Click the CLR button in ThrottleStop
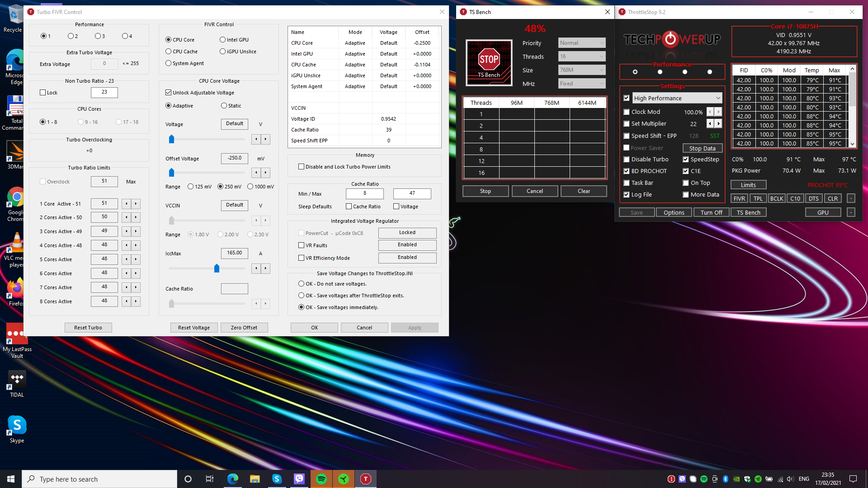 pos(832,199)
